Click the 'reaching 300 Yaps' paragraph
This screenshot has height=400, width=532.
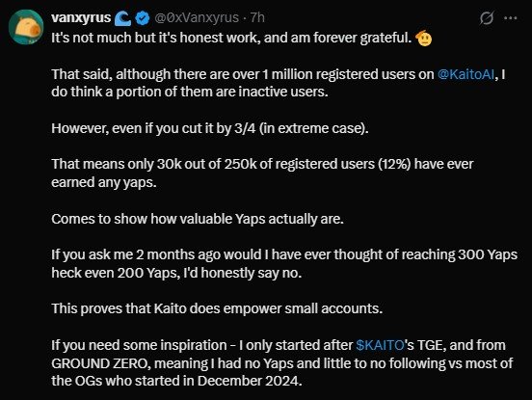(x=284, y=263)
